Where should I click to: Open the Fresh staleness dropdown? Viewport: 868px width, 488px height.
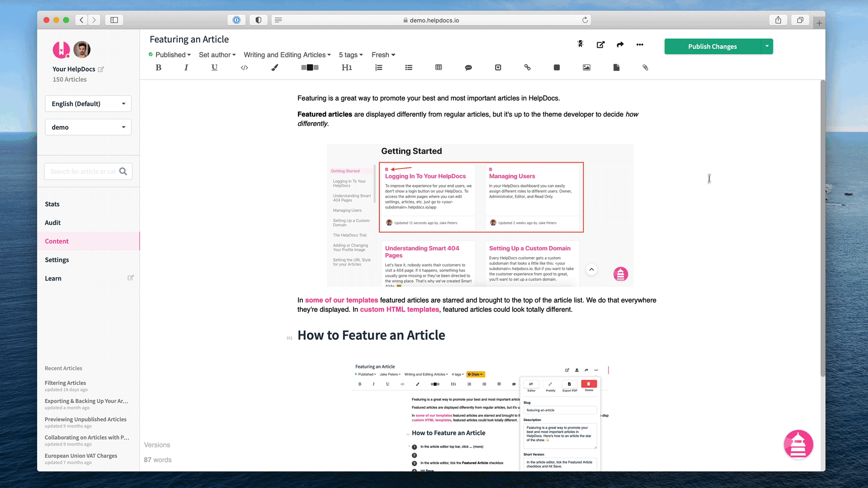pos(383,55)
